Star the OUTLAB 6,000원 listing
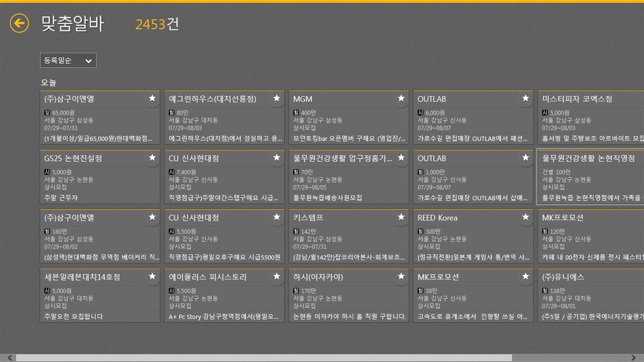644x362 pixels. (525, 98)
